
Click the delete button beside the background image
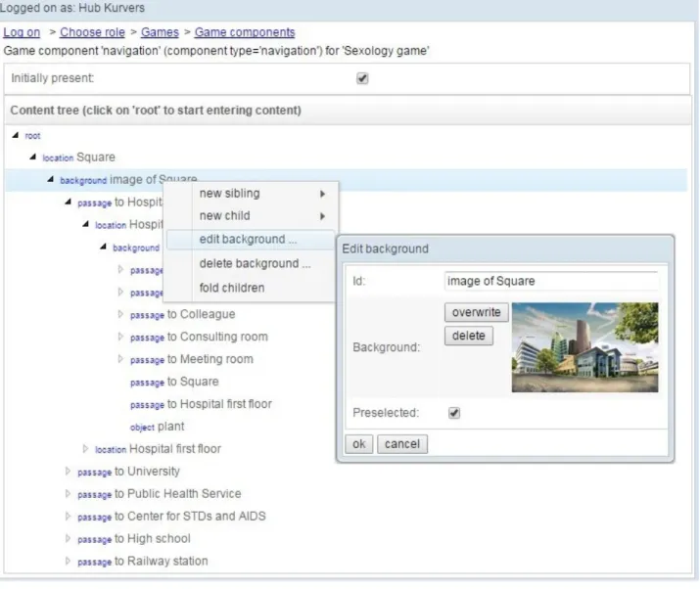coord(469,336)
